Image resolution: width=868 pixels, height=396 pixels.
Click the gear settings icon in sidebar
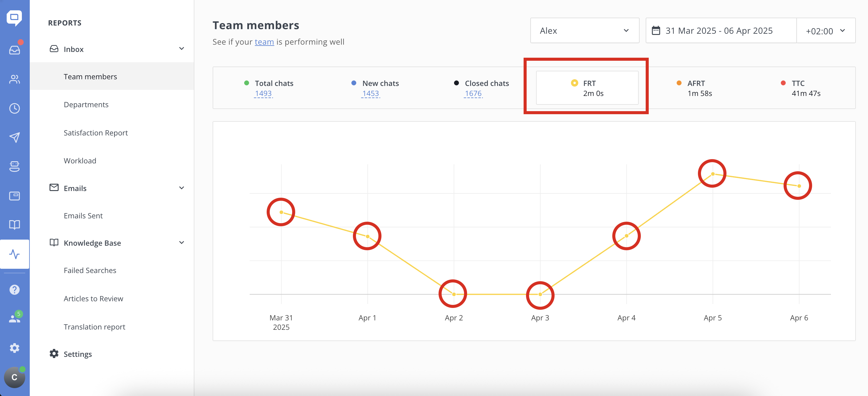pos(15,348)
